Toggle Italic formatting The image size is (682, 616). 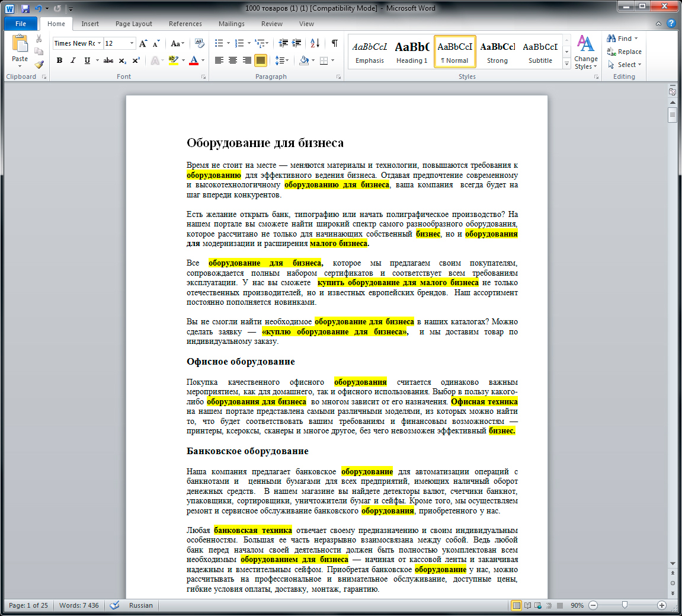[x=73, y=60]
